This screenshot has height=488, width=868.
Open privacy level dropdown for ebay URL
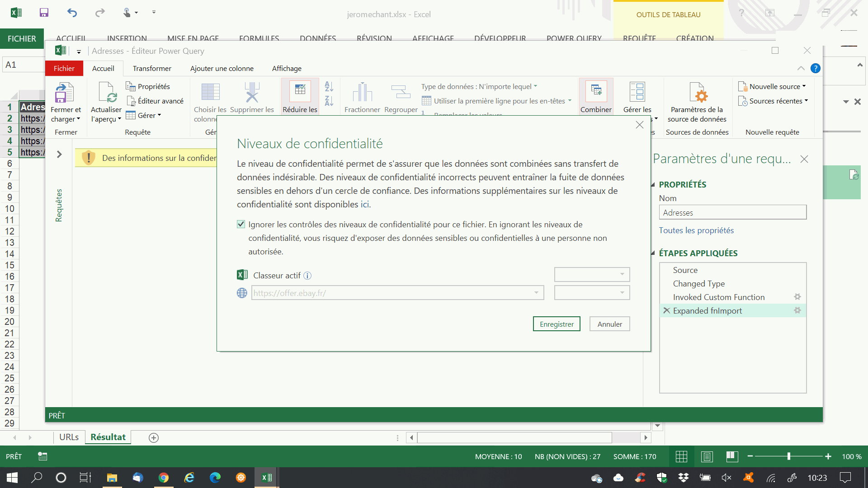592,293
